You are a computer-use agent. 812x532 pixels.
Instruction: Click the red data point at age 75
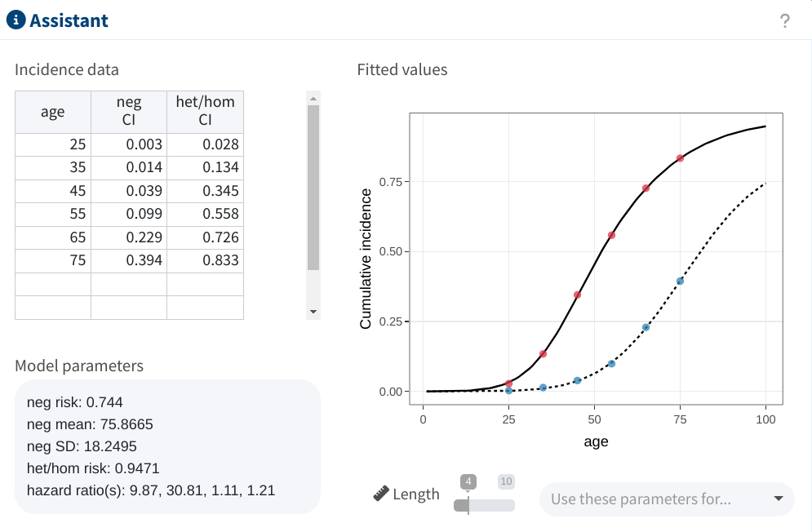[680, 158]
